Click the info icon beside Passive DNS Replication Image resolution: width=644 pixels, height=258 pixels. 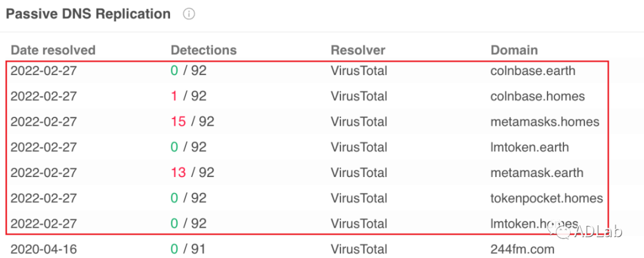[190, 14]
